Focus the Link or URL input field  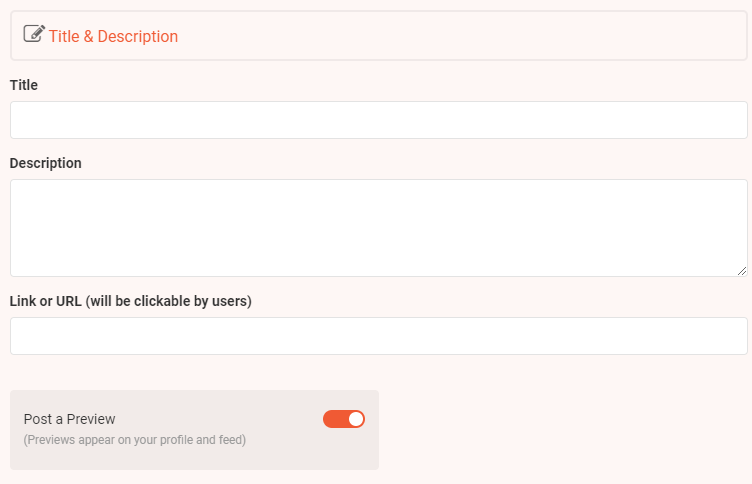tap(378, 336)
